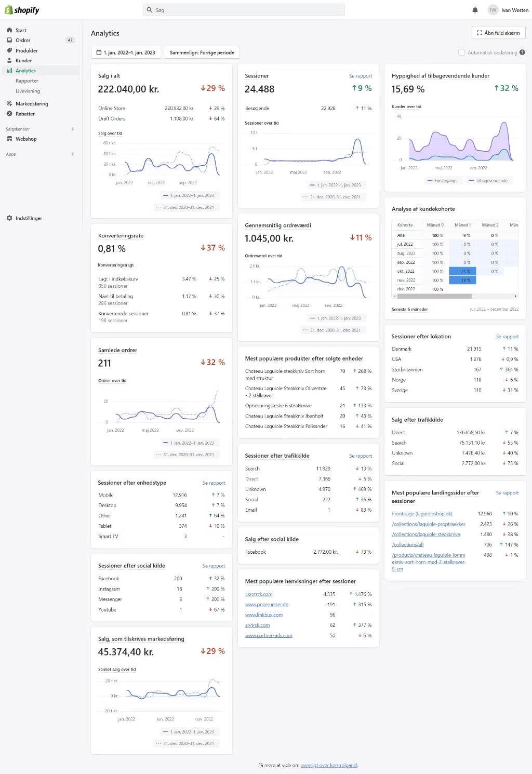Go to Livevisning in the sidebar
532x774 pixels.
28,91
